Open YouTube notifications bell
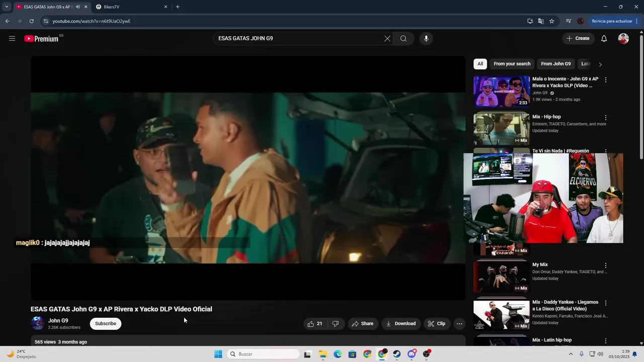This screenshot has width=644, height=362. pyautogui.click(x=604, y=39)
